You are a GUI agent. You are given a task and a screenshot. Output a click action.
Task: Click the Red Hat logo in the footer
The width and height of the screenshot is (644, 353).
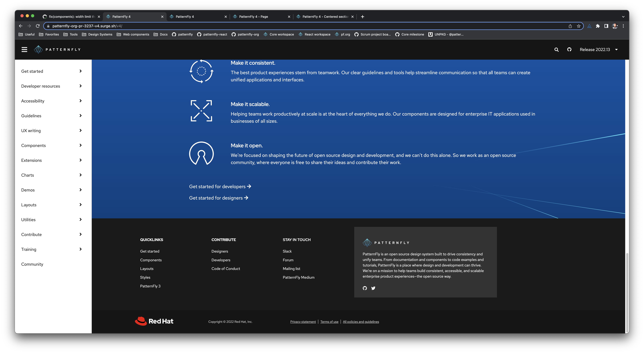[x=154, y=321]
